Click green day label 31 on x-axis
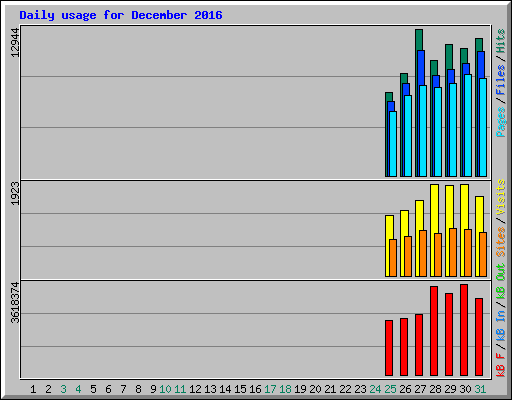Image resolution: width=512 pixels, height=400 pixels. coord(480,389)
